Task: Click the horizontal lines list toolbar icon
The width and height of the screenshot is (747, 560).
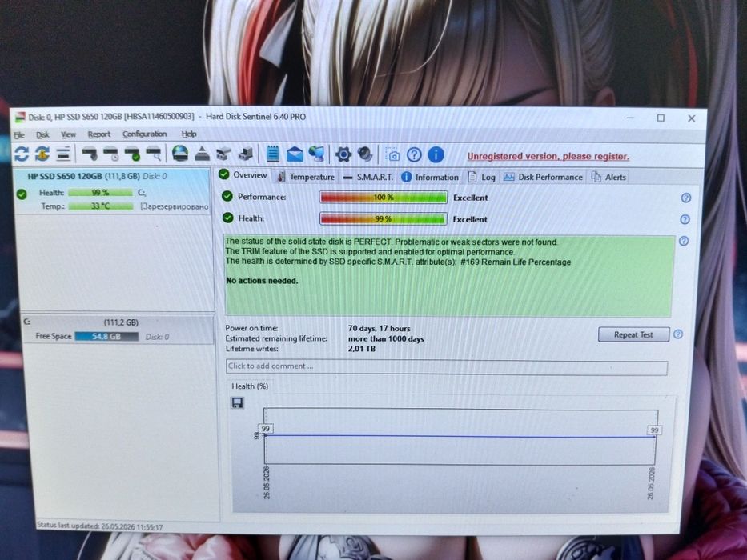Action: coord(63,154)
